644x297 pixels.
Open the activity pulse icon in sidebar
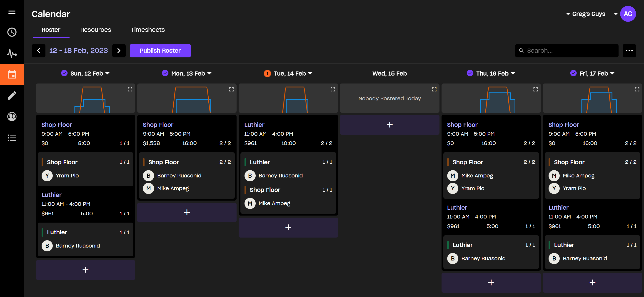(x=12, y=53)
